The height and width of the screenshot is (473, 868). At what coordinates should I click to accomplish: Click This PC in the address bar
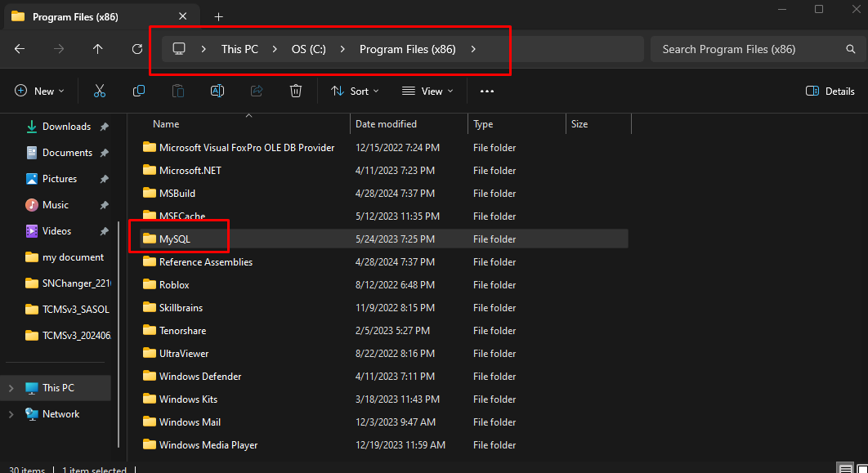[x=239, y=49]
